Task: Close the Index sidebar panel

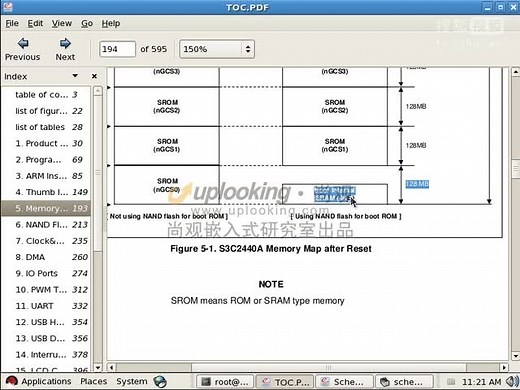Action: 94,76
